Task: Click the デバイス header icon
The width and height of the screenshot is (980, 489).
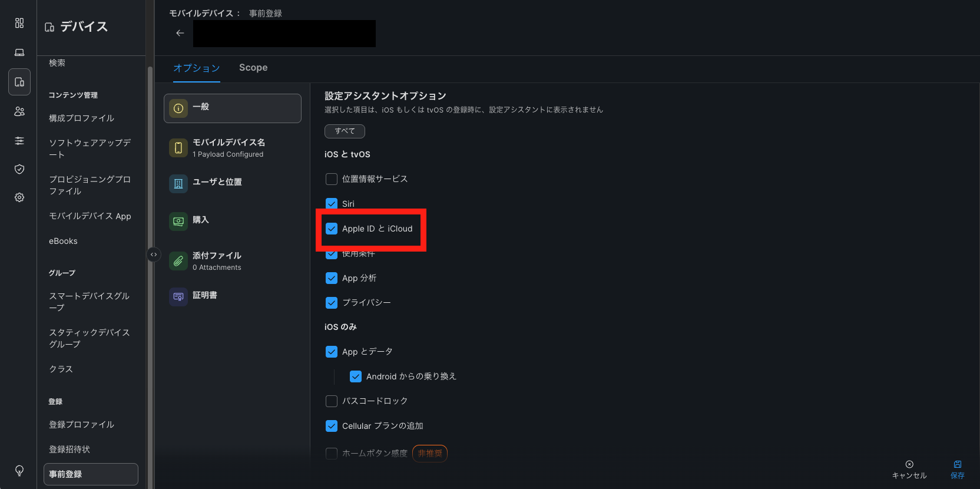Action: point(50,27)
